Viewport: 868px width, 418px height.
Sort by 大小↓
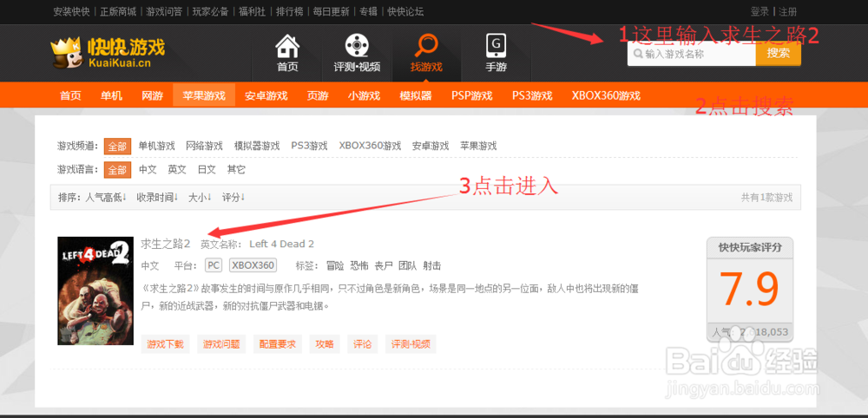[200, 198]
